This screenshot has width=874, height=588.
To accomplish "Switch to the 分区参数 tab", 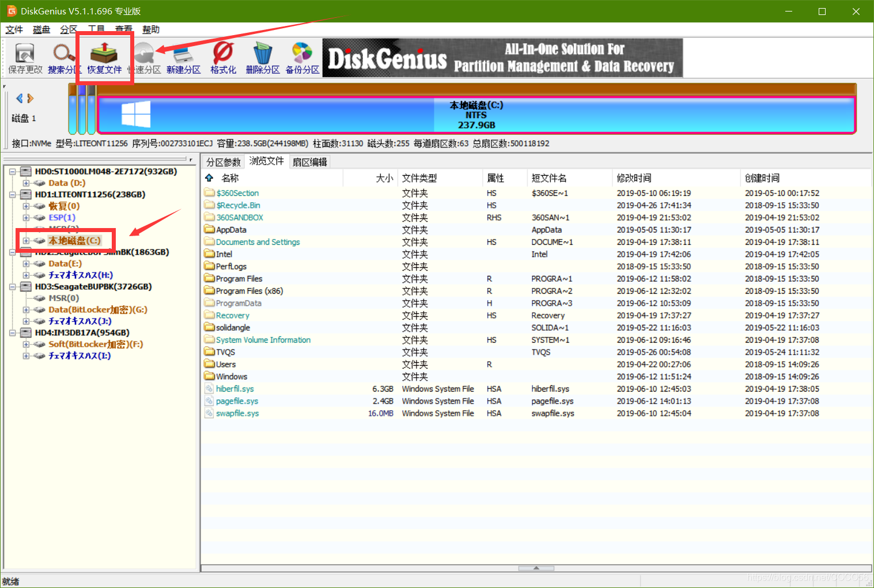I will point(224,162).
